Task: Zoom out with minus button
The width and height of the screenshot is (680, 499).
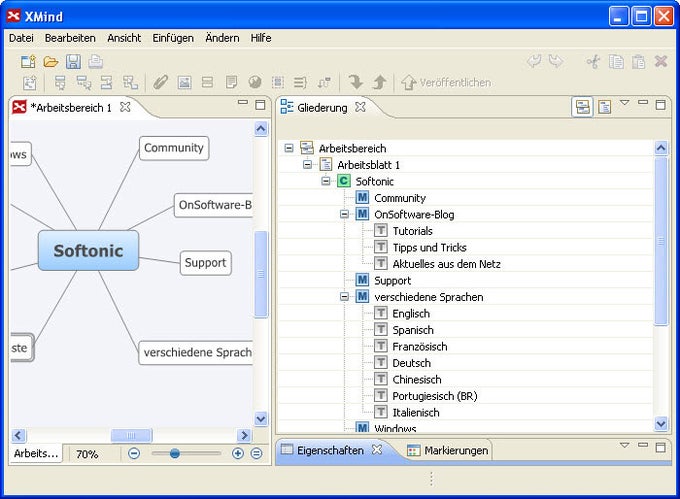Action: [x=134, y=453]
